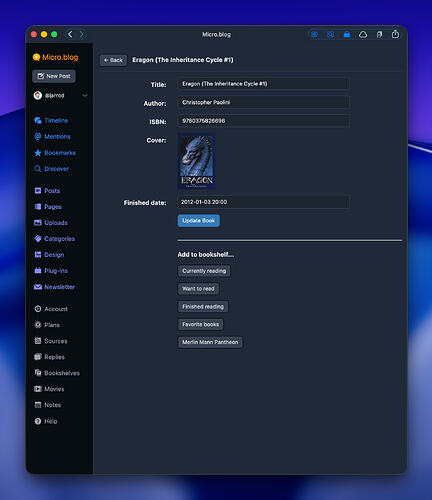The width and height of the screenshot is (432, 500).
Task: Open the Pages icon
Action: point(38,207)
